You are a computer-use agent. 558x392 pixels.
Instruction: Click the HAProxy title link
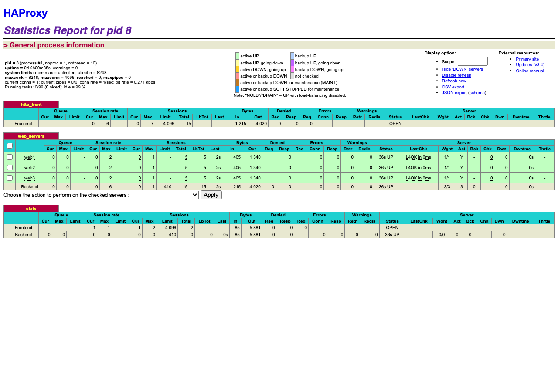[x=25, y=13]
